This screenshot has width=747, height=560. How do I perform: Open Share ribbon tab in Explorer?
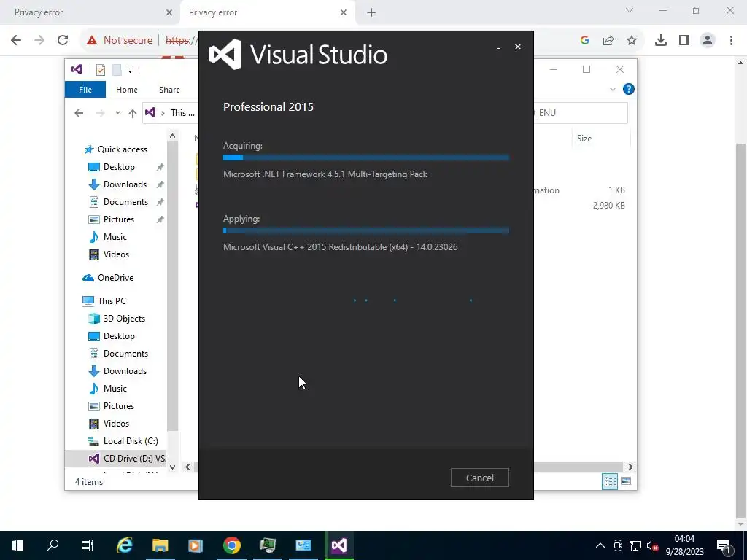pyautogui.click(x=169, y=90)
